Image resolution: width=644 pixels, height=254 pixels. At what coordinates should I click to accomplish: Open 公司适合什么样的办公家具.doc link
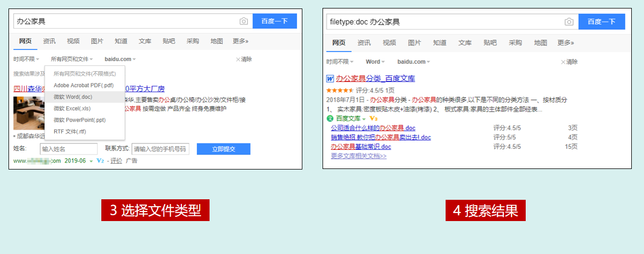373,128
